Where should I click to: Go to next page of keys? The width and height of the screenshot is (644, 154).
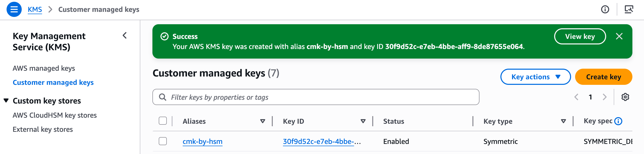pyautogui.click(x=605, y=97)
